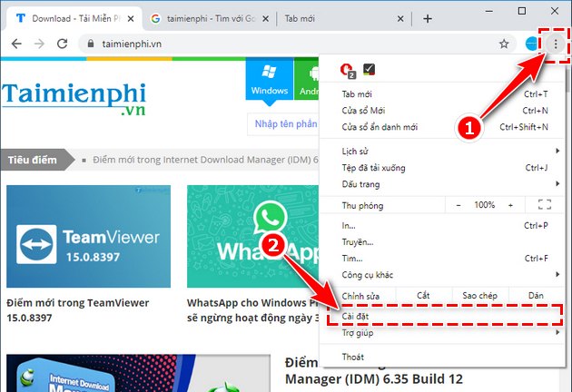
Task: Open the Điểm mới trong TeamViewer headline link
Action: tap(78, 310)
